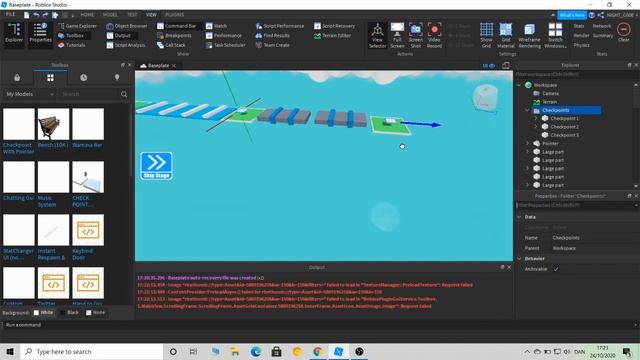Select White toolbox background

pyautogui.click(x=43, y=313)
